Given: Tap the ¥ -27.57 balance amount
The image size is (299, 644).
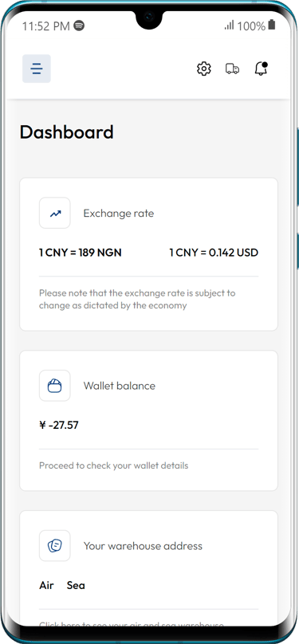Looking at the screenshot, I should coord(59,425).
